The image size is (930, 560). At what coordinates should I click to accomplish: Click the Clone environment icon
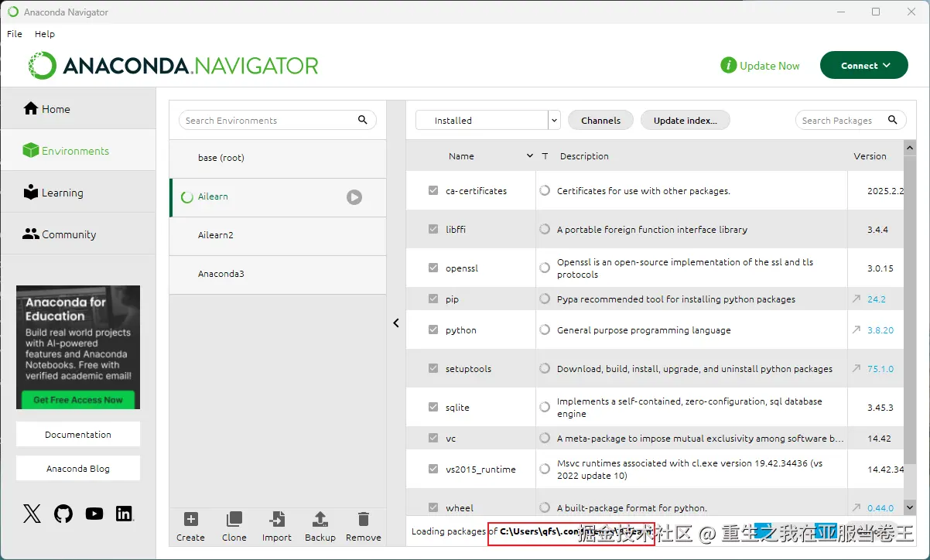tap(234, 519)
